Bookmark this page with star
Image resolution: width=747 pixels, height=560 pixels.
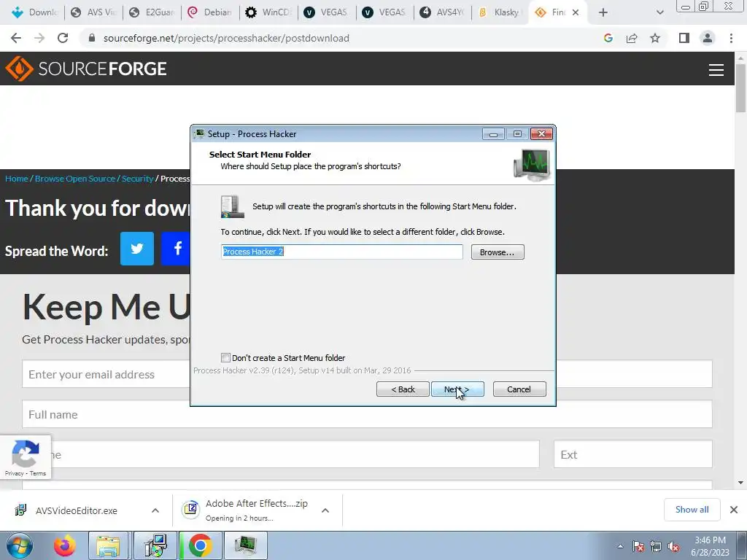(x=655, y=38)
